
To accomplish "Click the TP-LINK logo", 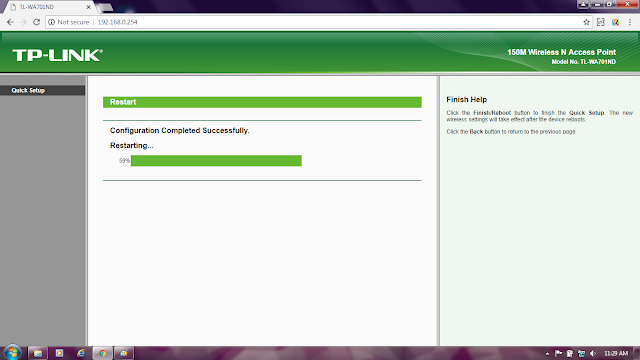I will click(x=58, y=55).
